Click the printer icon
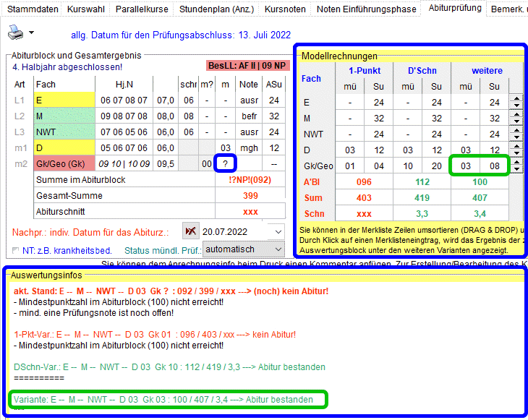Viewport: 528px width, 420px height. click(15, 33)
